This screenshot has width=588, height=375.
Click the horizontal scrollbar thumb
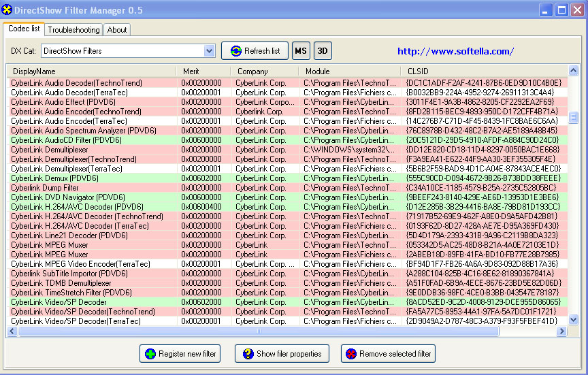(259, 331)
